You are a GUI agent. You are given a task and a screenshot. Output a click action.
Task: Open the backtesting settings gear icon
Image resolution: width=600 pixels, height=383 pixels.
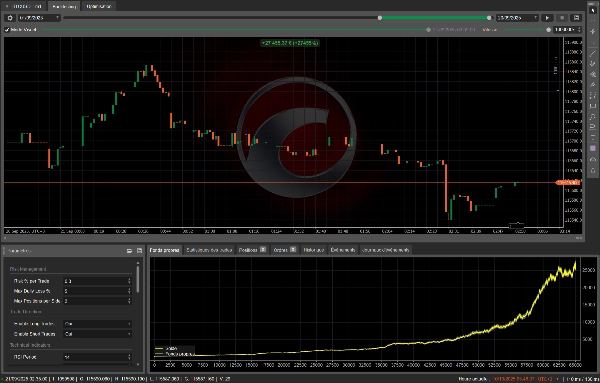(10, 18)
